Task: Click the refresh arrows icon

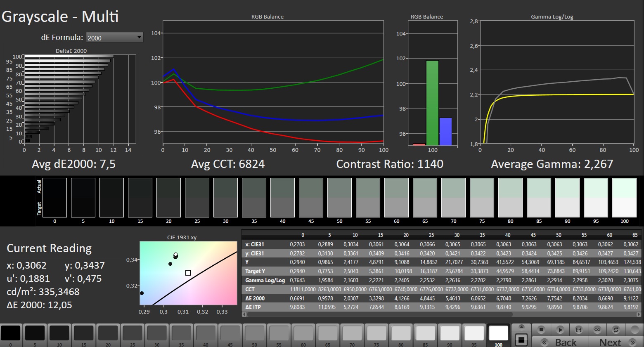Action: (x=616, y=330)
